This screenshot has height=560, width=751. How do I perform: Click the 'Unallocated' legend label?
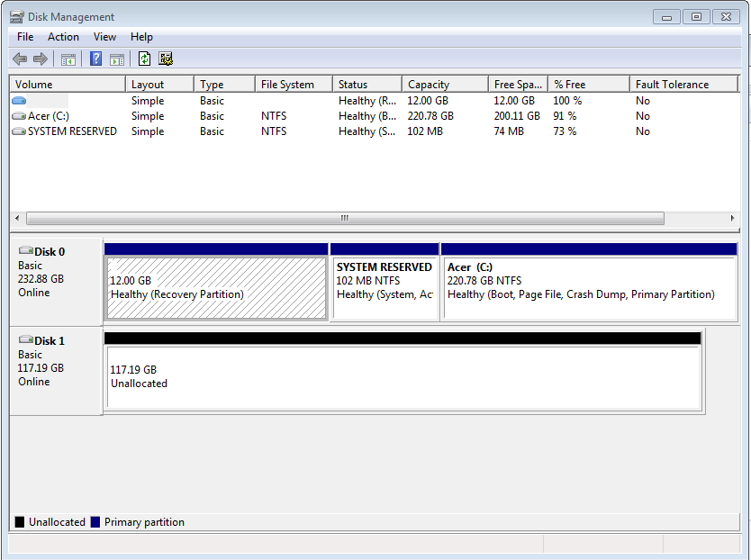pos(57,522)
